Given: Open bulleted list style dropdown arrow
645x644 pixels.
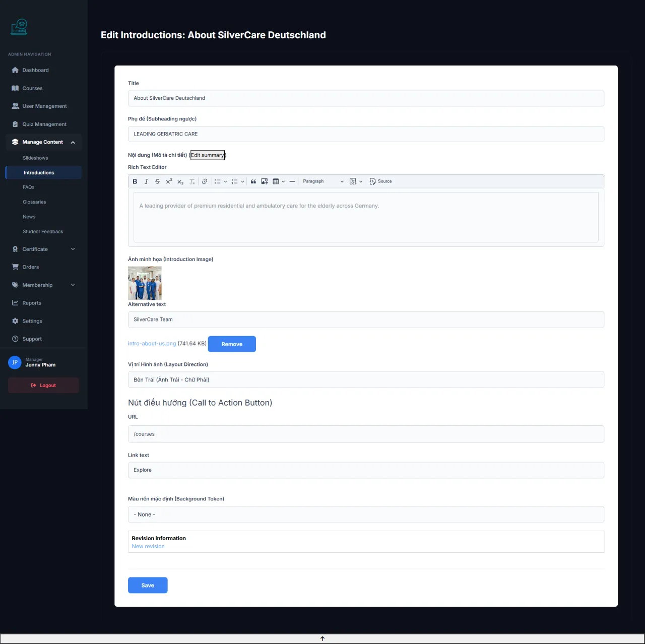Looking at the screenshot, I should click(225, 181).
